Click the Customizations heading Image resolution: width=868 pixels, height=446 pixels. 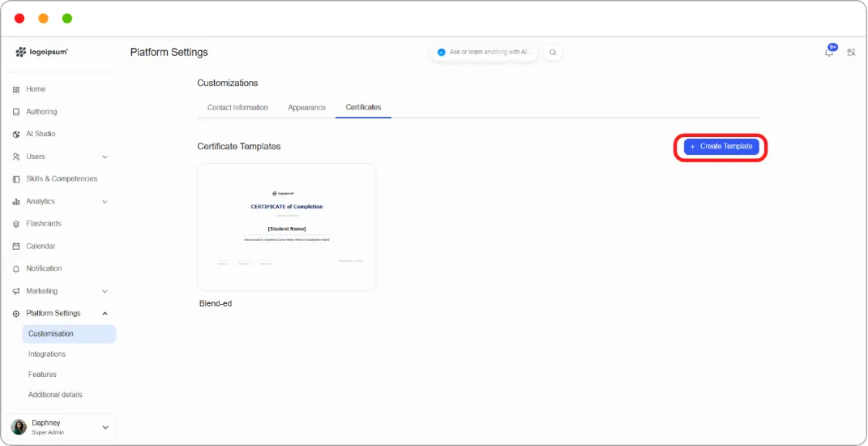[x=228, y=83]
